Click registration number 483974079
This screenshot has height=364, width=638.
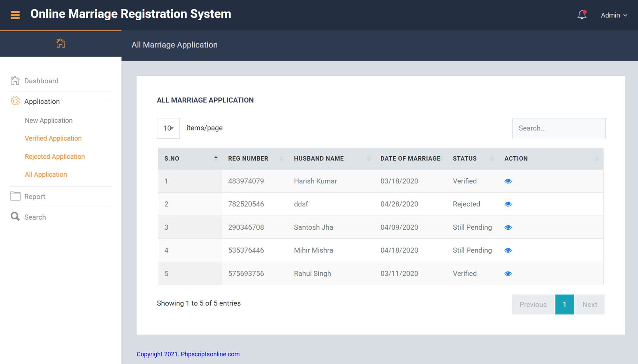(x=246, y=181)
